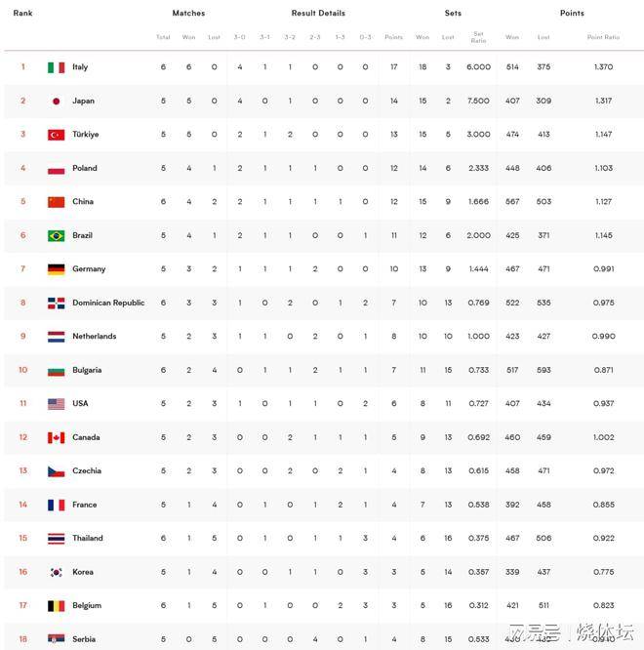Click the USA flag icon
Viewport: 644px width, 650px height.
tap(56, 404)
